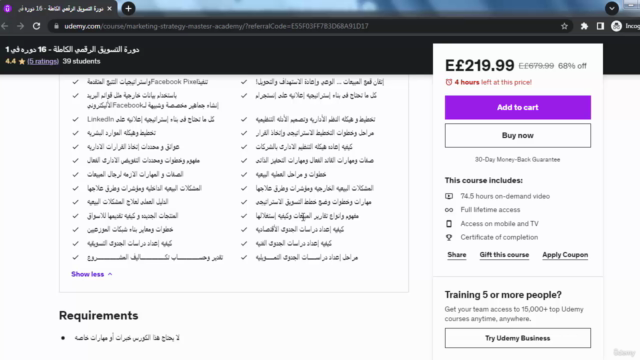
Task: Click the browser forward arrow
Action: click(x=20, y=26)
